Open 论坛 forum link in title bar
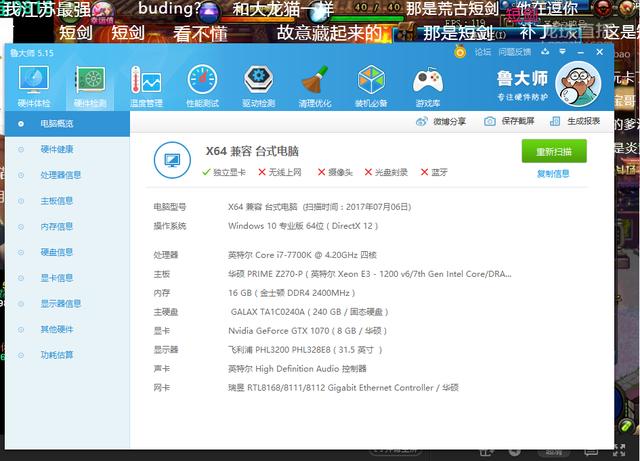This screenshot has width=640, height=461. [482, 52]
